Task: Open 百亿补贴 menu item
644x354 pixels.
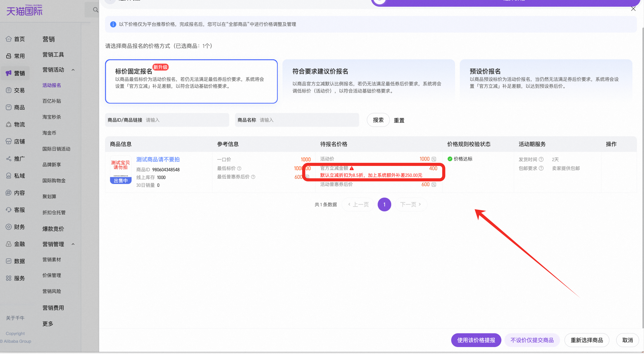Action: click(x=52, y=101)
